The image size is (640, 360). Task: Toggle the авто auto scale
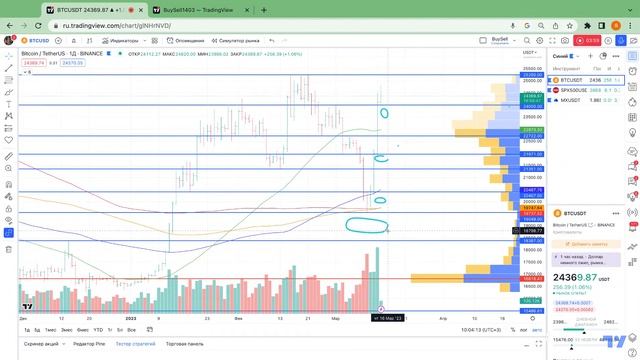pos(537,330)
